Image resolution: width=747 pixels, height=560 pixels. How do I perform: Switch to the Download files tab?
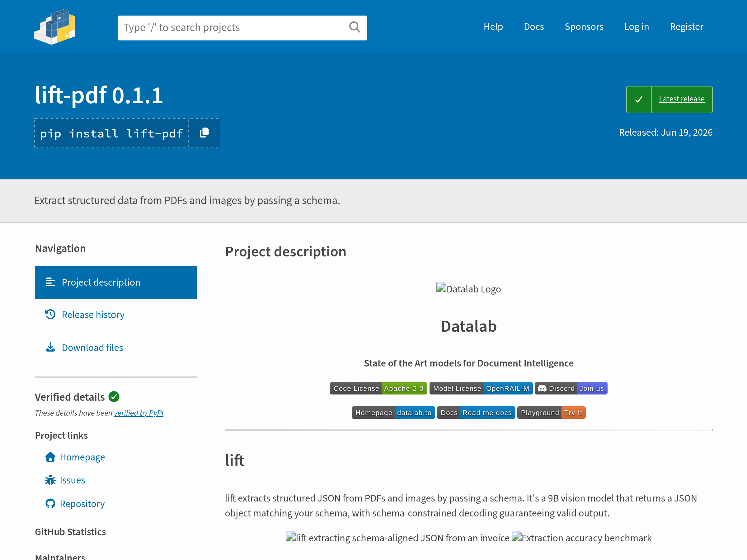coord(115,347)
